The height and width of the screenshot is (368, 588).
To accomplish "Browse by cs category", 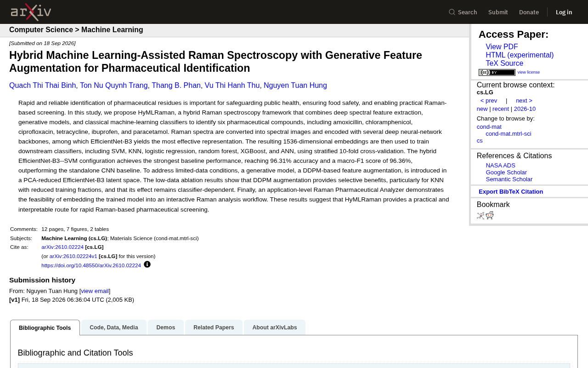I will pyautogui.click(x=480, y=141).
